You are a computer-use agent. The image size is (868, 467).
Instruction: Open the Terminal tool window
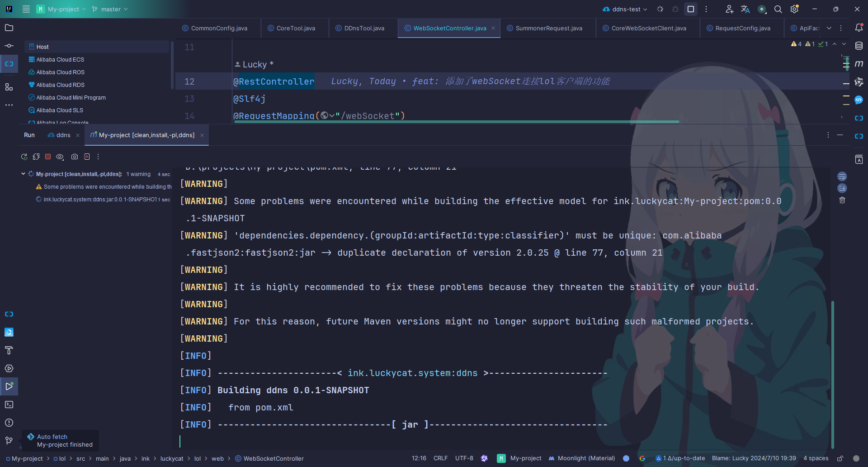click(x=9, y=405)
